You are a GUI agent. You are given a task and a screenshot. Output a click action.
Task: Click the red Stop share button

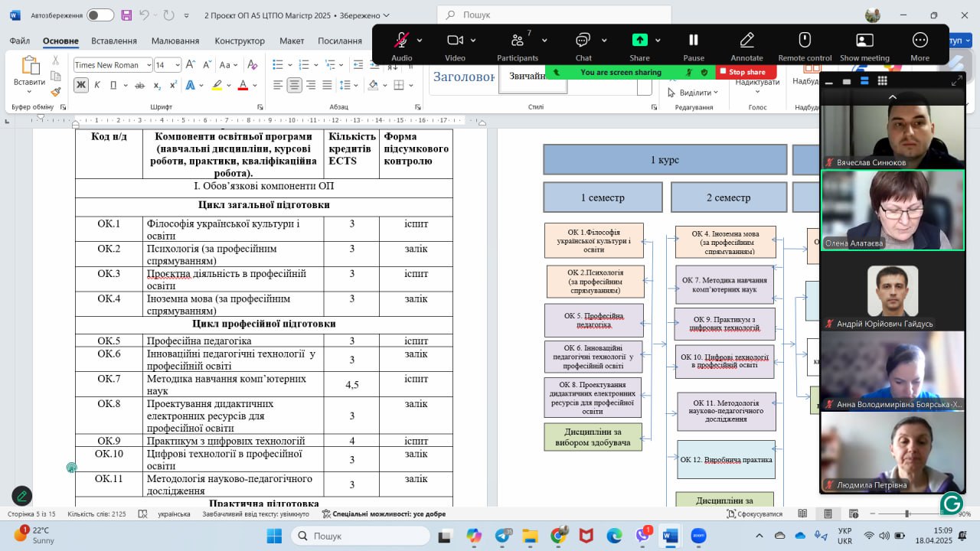[746, 72]
